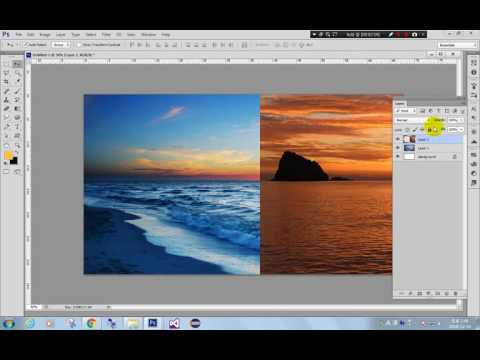Click the black background color swatch
This screenshot has height=360, width=480.
pos(13,161)
